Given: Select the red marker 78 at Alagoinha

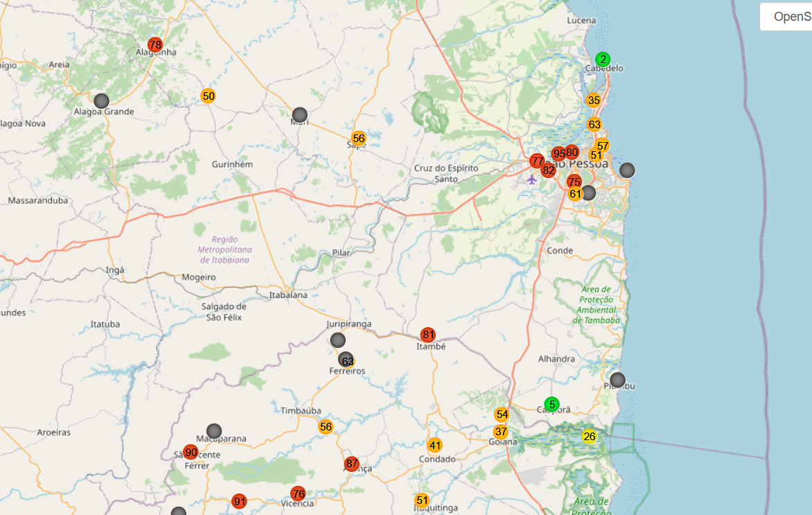Looking at the screenshot, I should pos(155,45).
